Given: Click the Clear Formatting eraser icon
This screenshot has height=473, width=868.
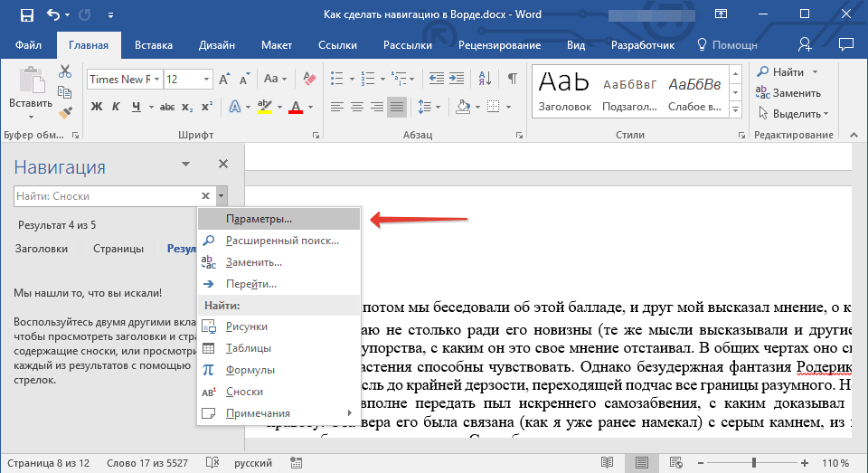Looking at the screenshot, I should pos(309,79).
